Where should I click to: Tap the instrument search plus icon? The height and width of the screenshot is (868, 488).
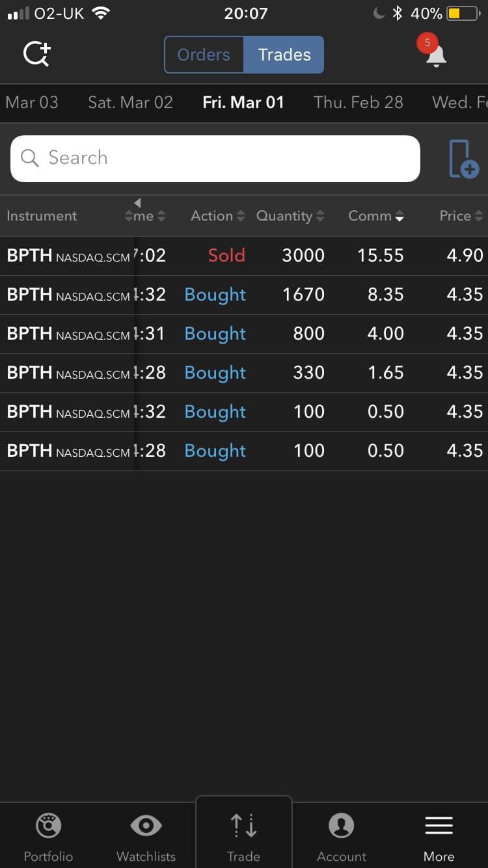37,54
